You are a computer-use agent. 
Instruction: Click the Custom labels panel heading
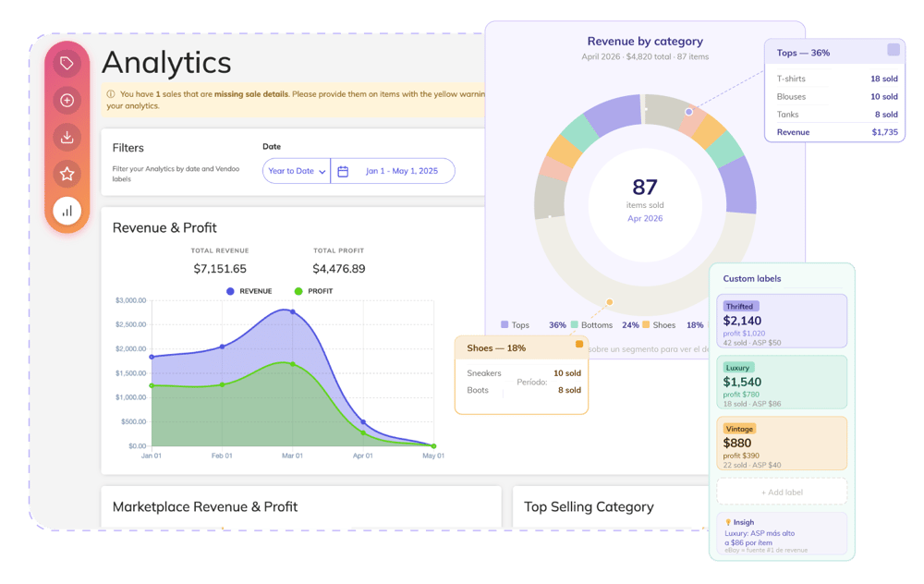pyautogui.click(x=752, y=279)
